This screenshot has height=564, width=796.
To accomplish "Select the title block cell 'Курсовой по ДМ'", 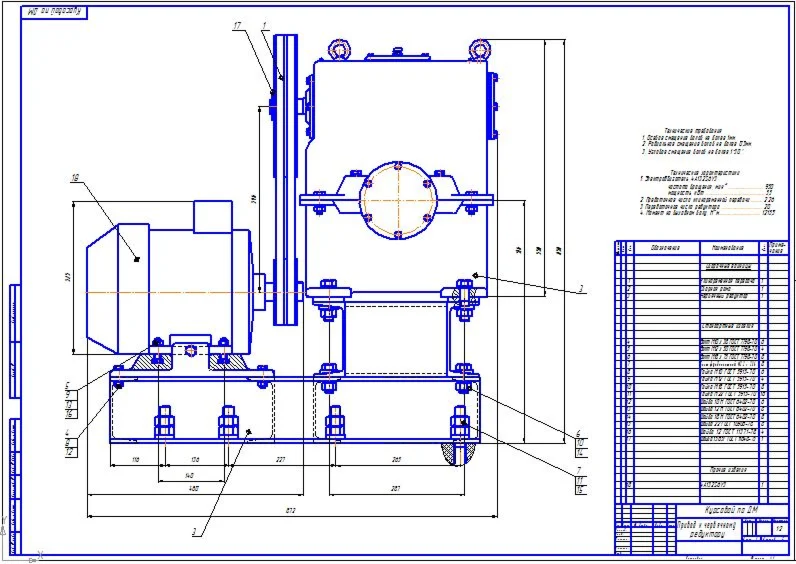I will tap(732, 510).
